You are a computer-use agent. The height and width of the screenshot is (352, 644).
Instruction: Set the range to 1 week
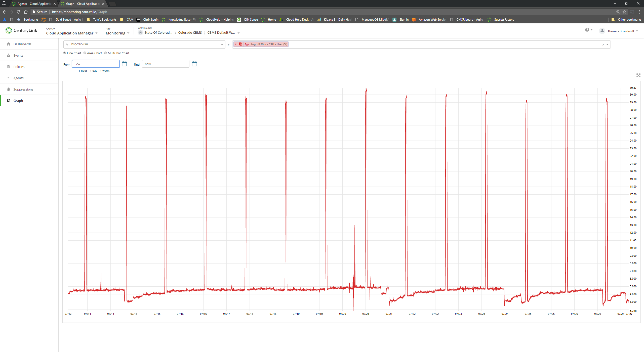(x=105, y=71)
